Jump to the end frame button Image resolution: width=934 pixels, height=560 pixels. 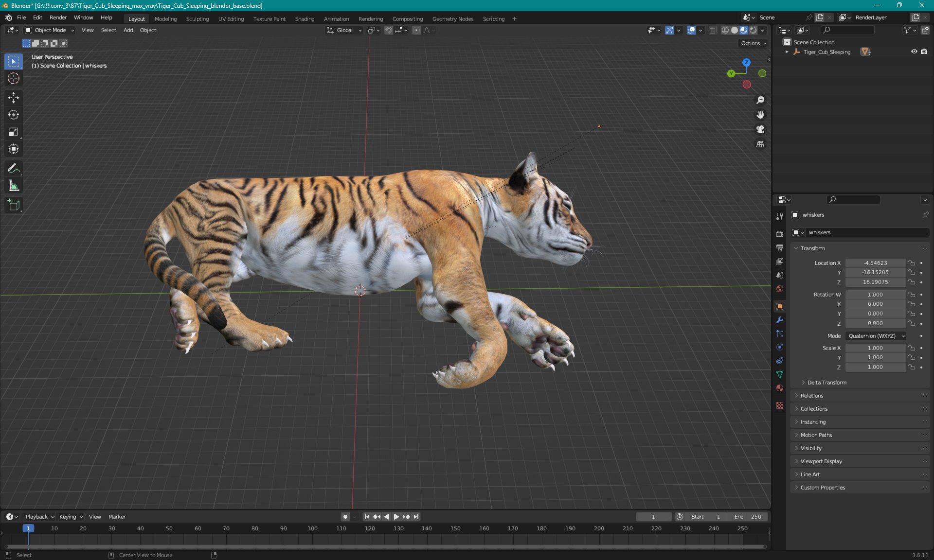point(416,517)
